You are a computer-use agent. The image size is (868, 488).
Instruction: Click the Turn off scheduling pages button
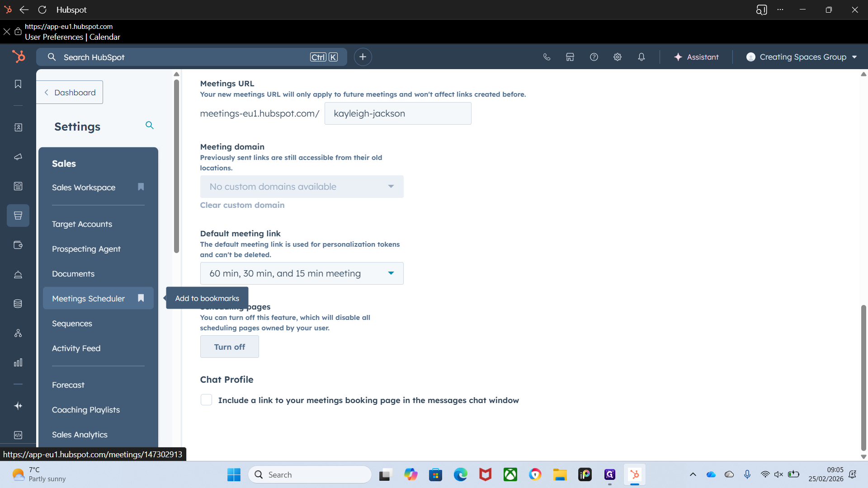230,347
